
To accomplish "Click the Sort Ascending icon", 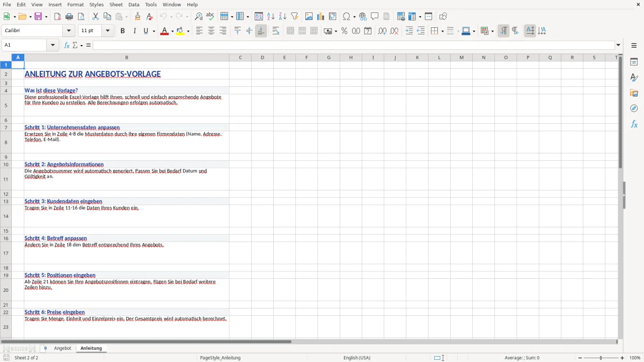I will pyautogui.click(x=271, y=17).
